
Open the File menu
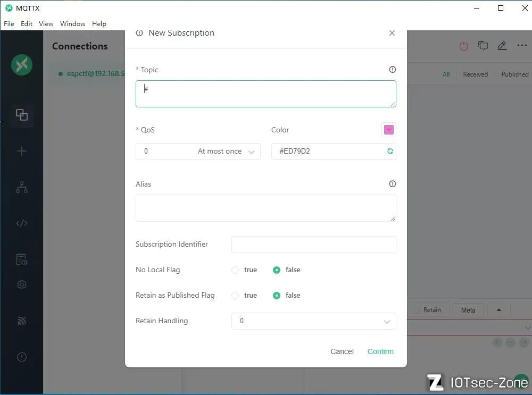coord(9,24)
